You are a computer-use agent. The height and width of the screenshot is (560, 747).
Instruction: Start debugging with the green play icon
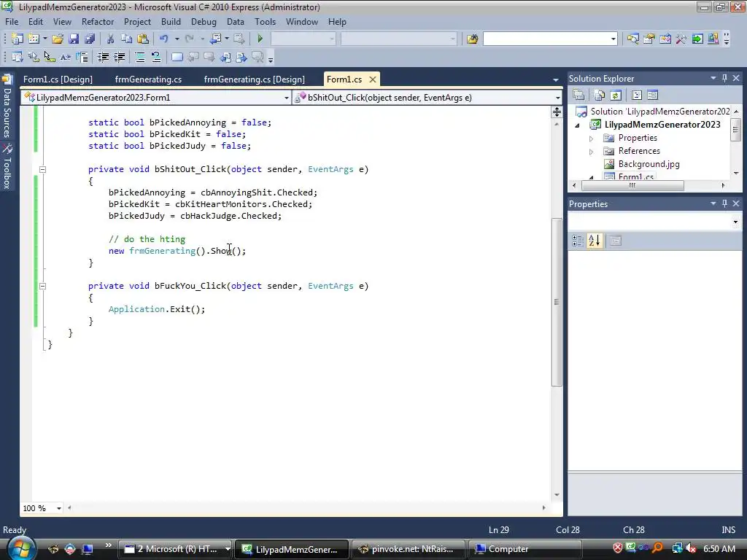260,39
